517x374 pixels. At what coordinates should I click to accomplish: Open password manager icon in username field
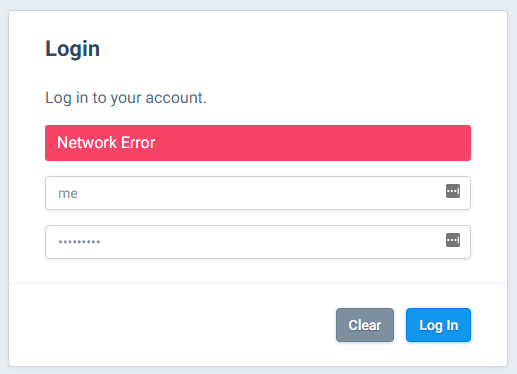453,191
